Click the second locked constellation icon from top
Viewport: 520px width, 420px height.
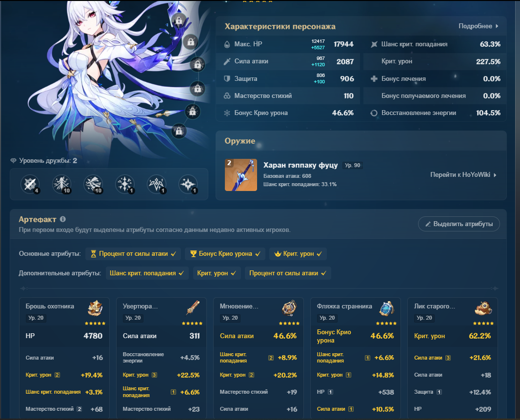[x=191, y=42]
